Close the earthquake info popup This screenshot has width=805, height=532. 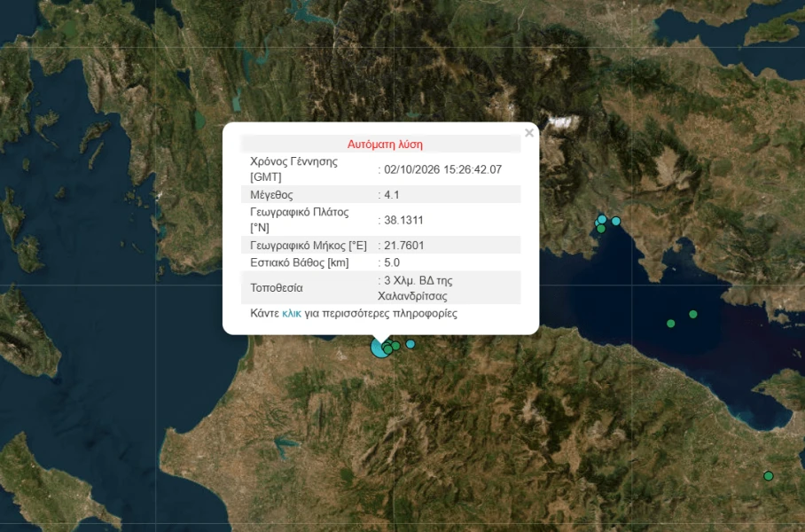[x=529, y=133]
